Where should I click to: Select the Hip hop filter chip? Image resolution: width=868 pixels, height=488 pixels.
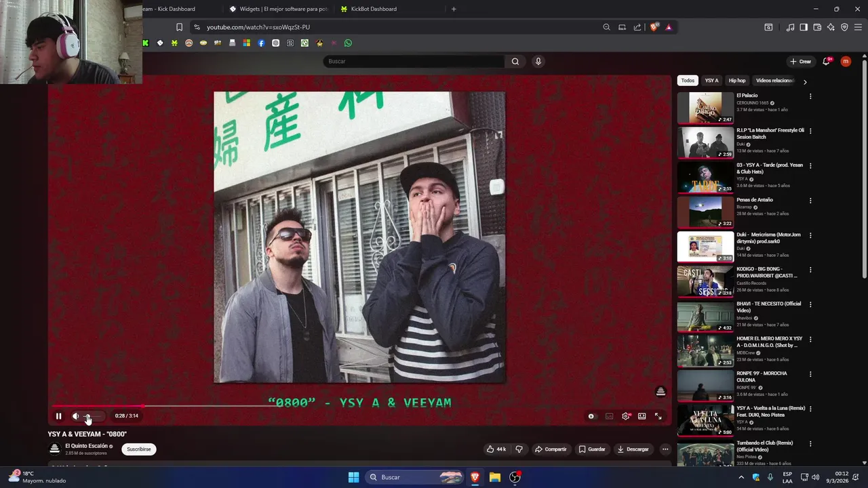[x=737, y=81]
